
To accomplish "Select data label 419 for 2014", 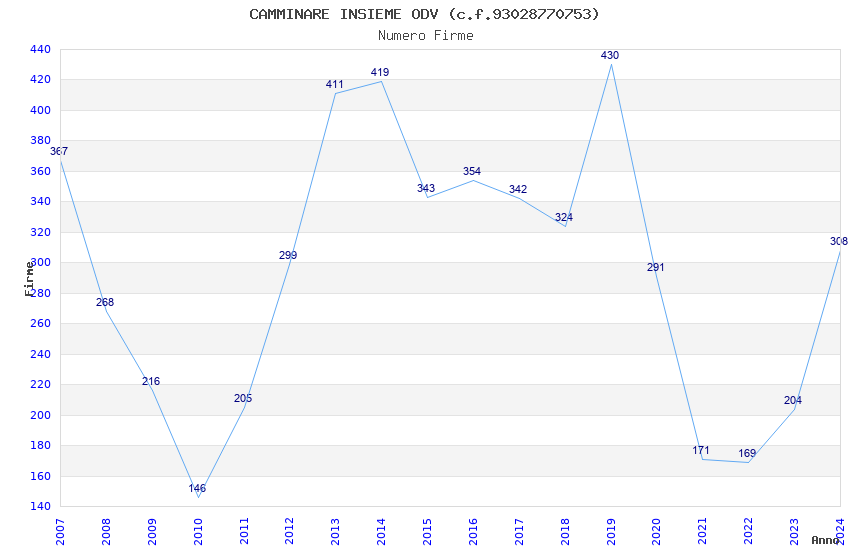I will point(380,72).
